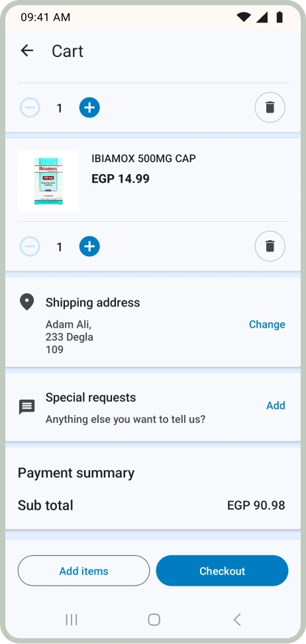Viewport: 306px width, 644px height.
Task: Tap the Android recent apps button
Action: coord(72,620)
